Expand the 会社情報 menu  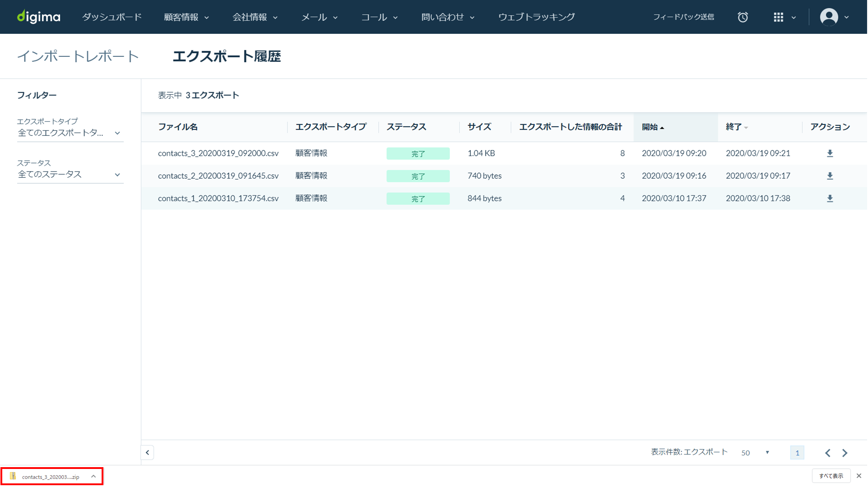[255, 17]
